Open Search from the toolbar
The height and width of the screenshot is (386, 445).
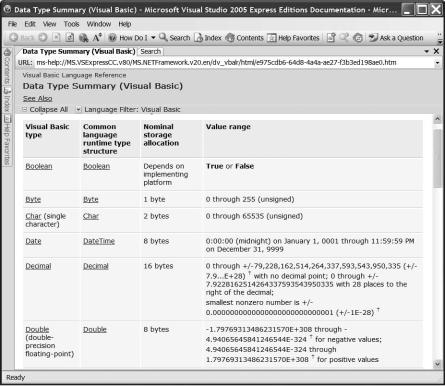tap(175, 38)
